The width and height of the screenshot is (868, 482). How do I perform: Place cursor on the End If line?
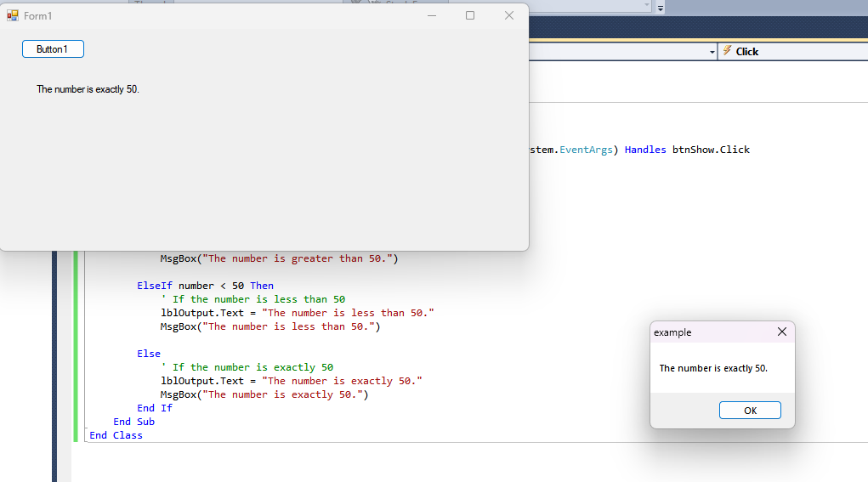tap(155, 408)
